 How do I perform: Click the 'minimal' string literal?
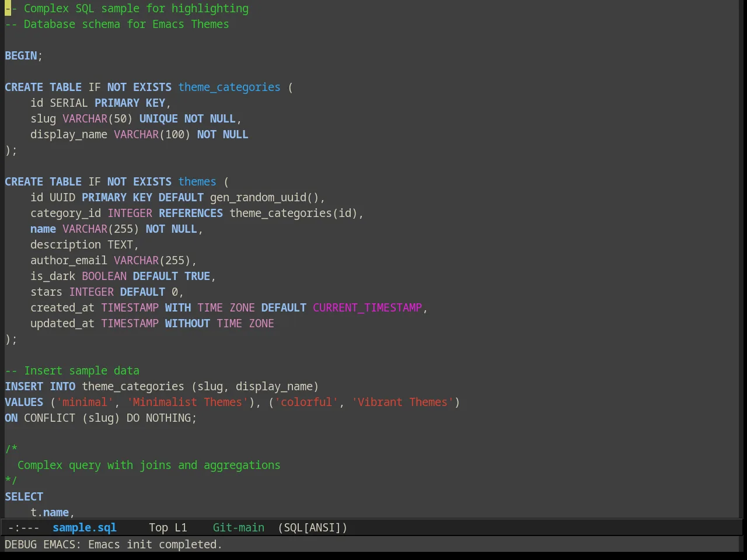coord(85,402)
